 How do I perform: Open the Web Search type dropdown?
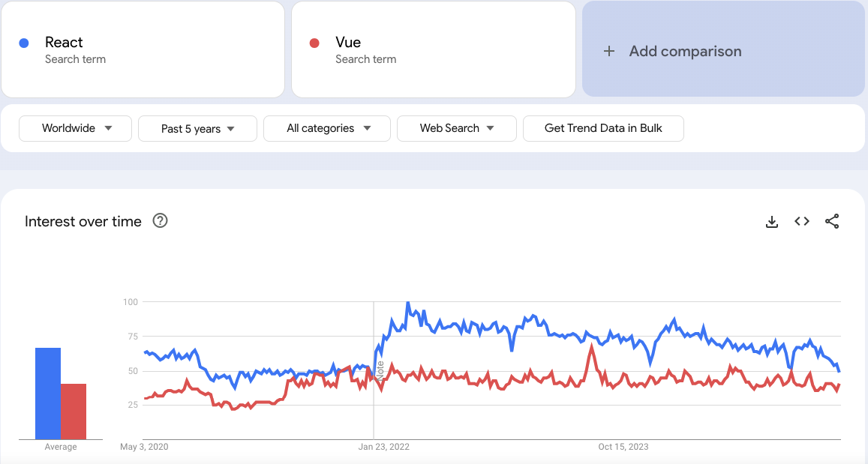[456, 128]
